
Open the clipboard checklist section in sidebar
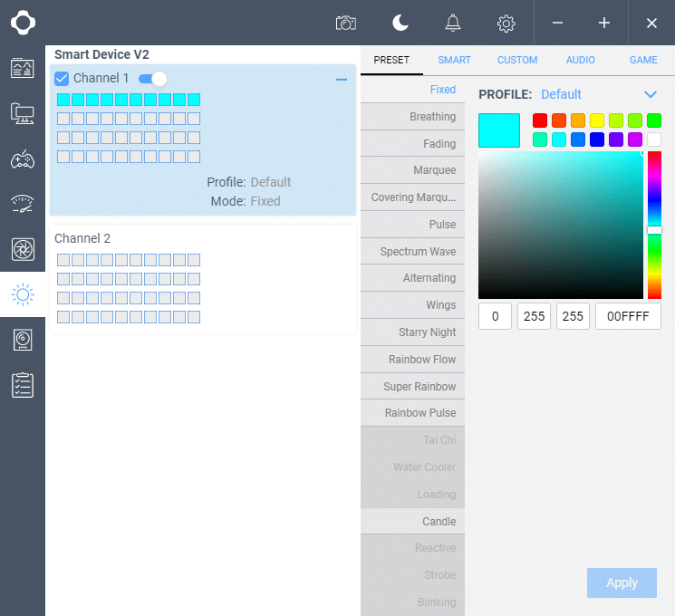23,384
